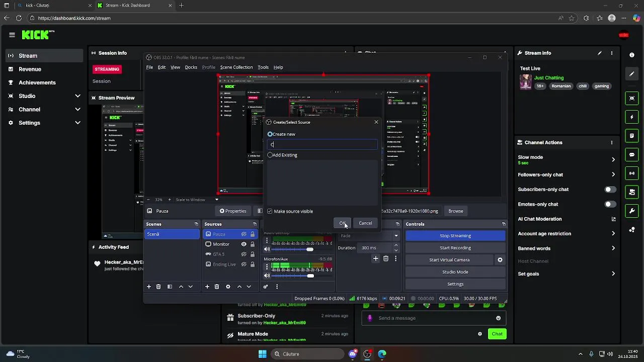The image size is (644, 362).
Task: Delete the selected scene with trash icon
Action: (x=158, y=287)
